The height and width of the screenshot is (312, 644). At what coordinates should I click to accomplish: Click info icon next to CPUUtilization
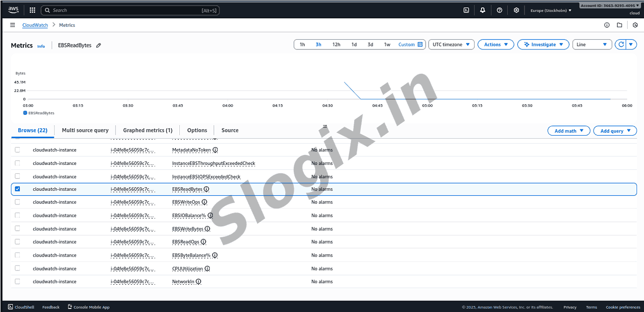tap(207, 268)
